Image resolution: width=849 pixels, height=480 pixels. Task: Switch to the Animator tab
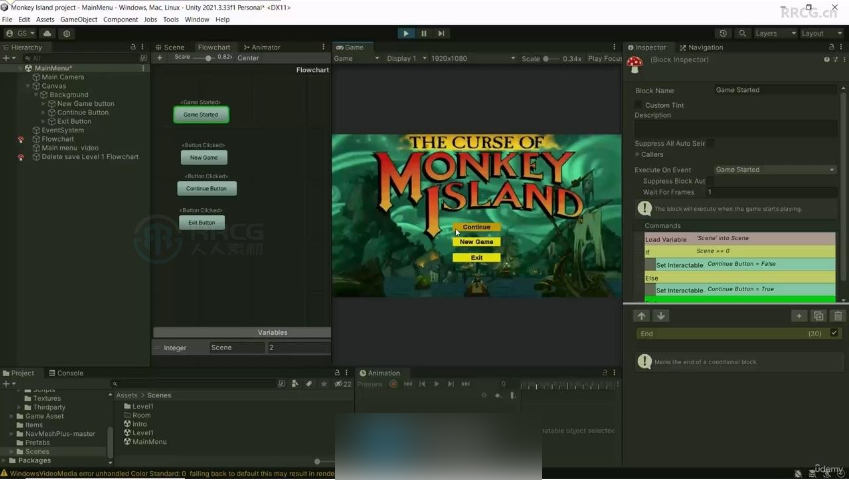click(262, 48)
